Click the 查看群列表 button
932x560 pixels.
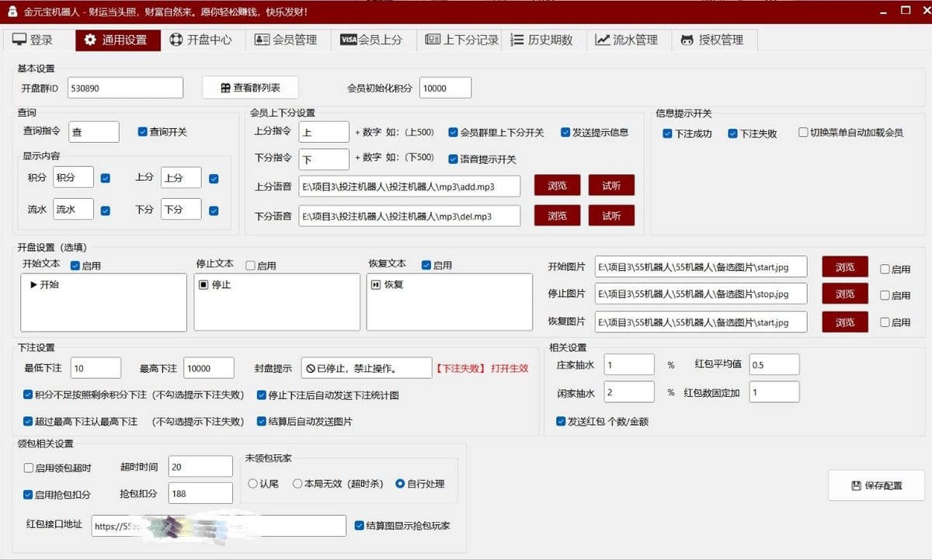click(x=250, y=88)
